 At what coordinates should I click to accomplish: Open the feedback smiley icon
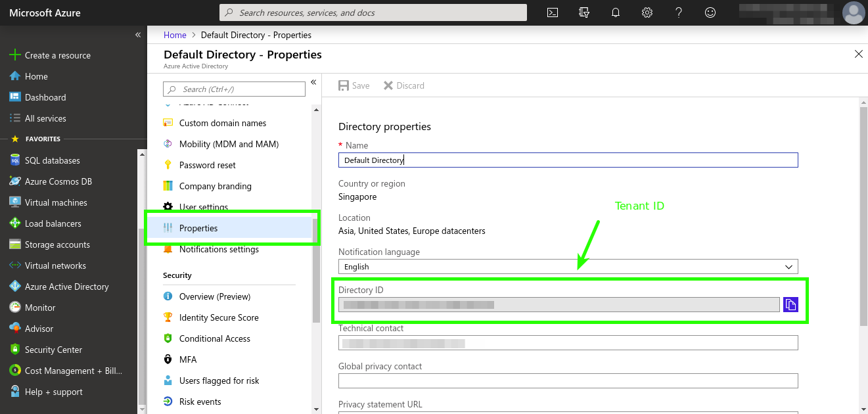point(710,12)
